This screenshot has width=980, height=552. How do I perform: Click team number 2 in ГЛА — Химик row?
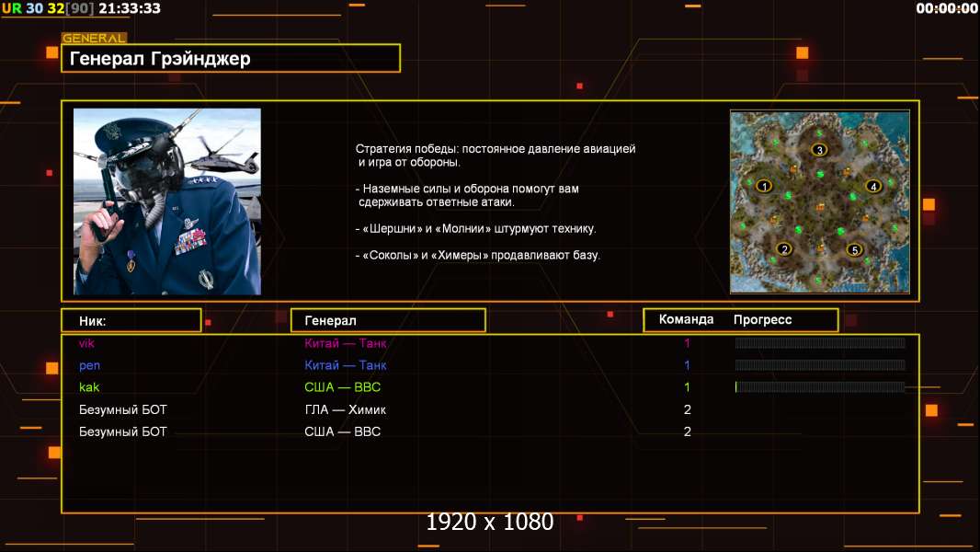click(688, 410)
